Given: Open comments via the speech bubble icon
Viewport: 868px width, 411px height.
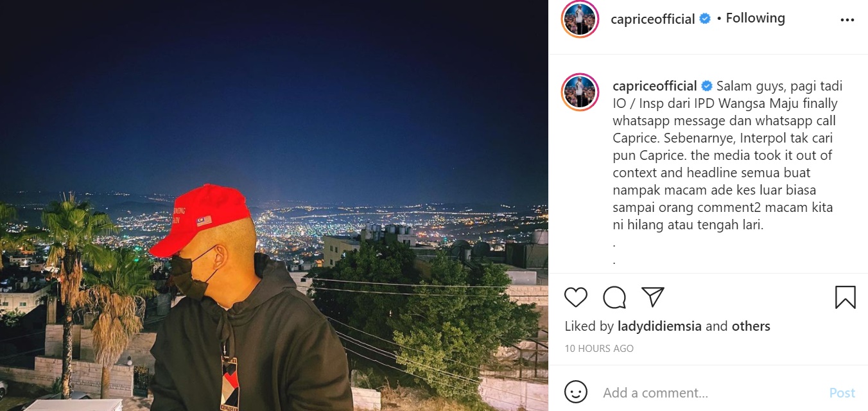Looking at the screenshot, I should (x=614, y=297).
